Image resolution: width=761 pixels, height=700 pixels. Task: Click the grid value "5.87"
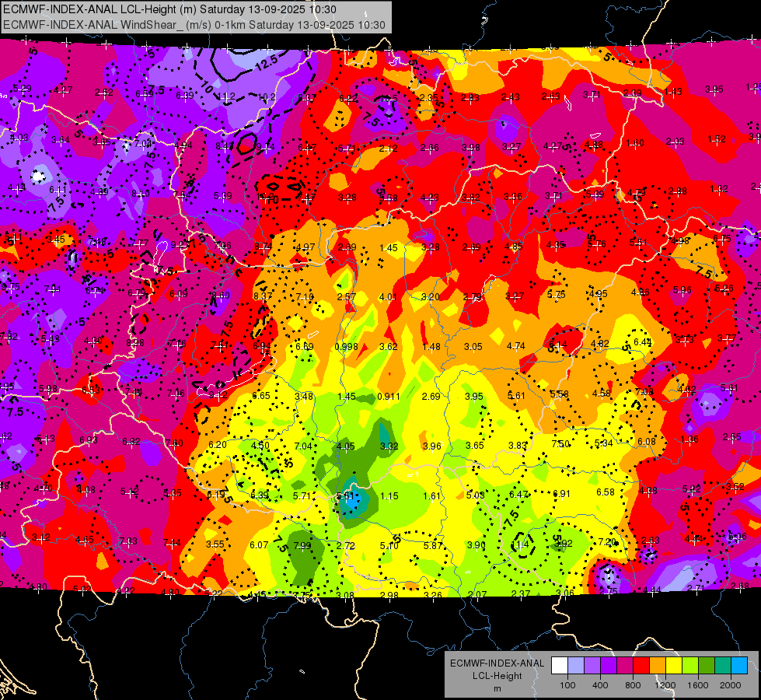click(x=432, y=545)
